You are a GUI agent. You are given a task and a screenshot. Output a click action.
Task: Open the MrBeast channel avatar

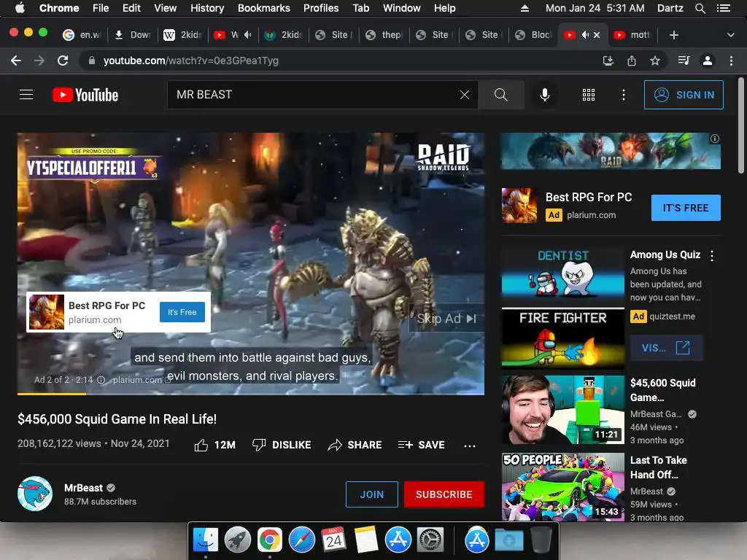(35, 494)
